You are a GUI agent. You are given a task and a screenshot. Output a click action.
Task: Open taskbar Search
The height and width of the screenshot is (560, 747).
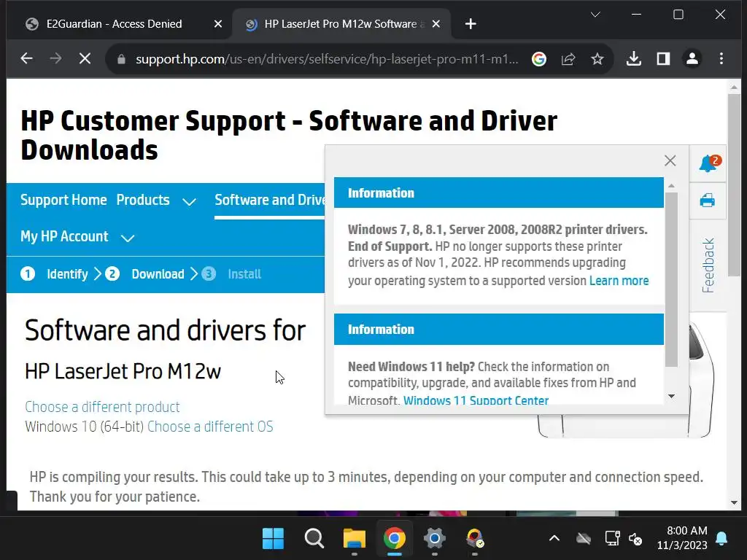pos(314,539)
